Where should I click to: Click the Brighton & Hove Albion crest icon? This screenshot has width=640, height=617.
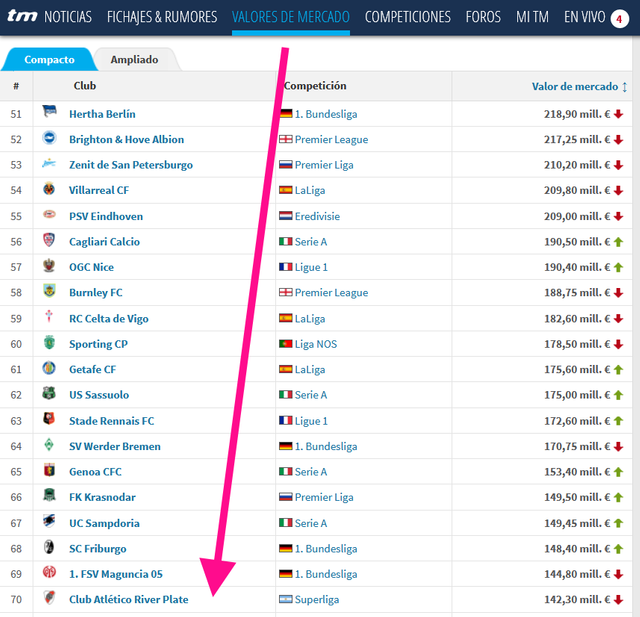[x=49, y=138]
